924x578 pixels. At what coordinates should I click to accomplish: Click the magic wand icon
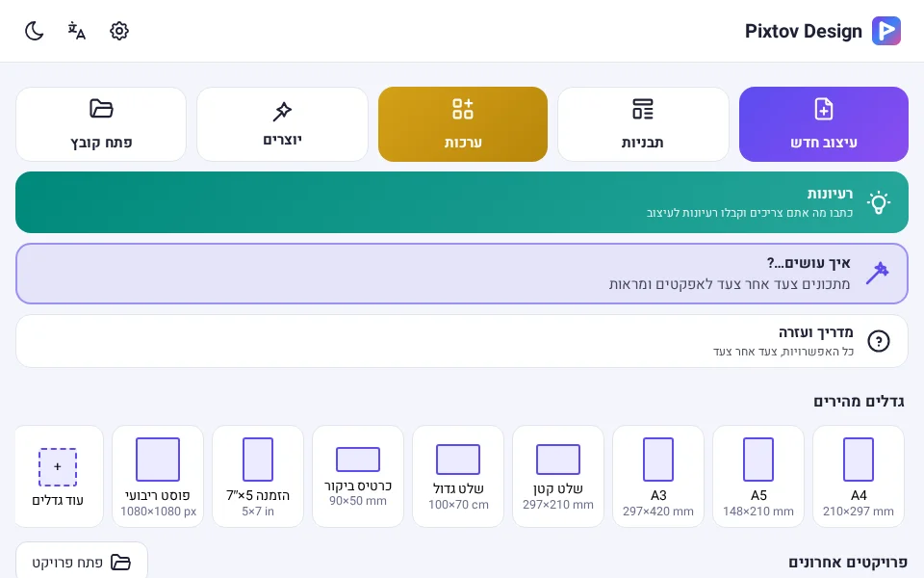[878, 273]
